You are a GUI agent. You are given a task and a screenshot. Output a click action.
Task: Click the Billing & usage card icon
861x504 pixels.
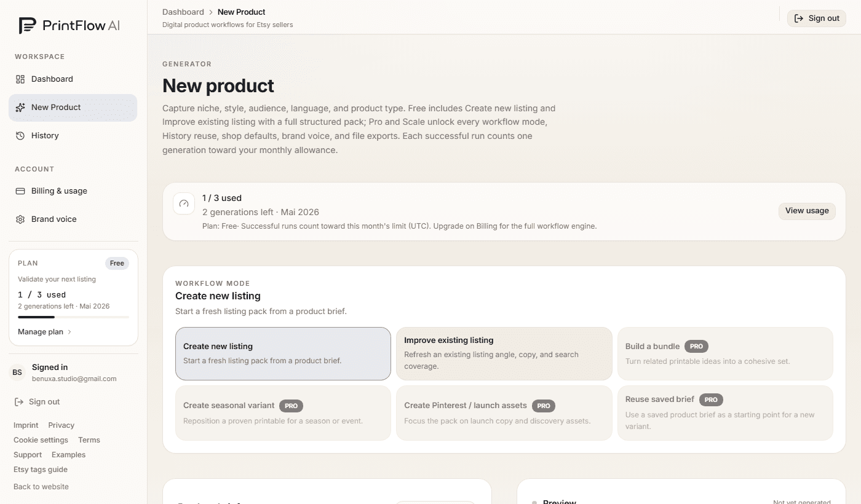(x=20, y=191)
